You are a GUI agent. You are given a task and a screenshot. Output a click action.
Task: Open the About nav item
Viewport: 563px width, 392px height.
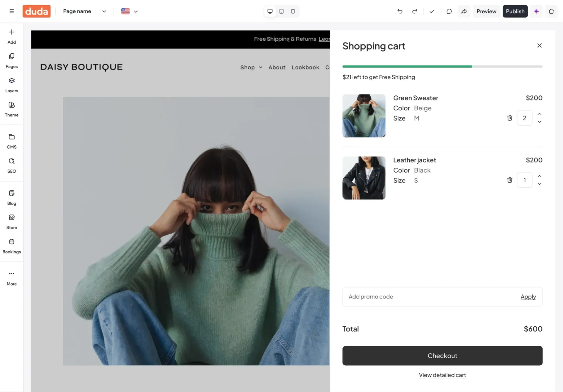pyautogui.click(x=277, y=67)
